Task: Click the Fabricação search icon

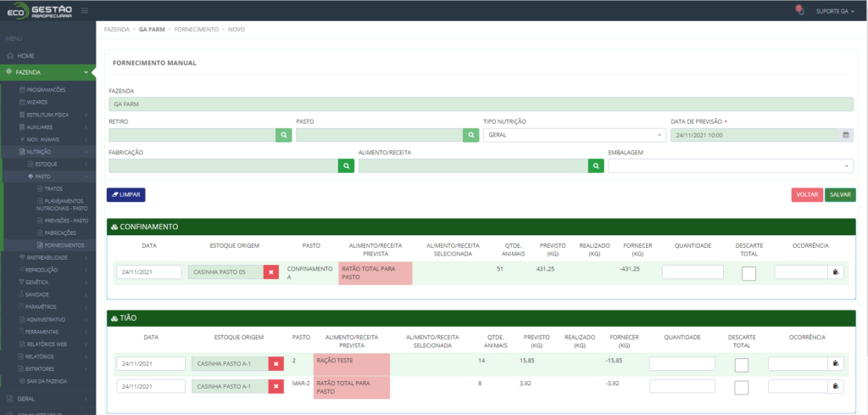Action: coord(346,166)
